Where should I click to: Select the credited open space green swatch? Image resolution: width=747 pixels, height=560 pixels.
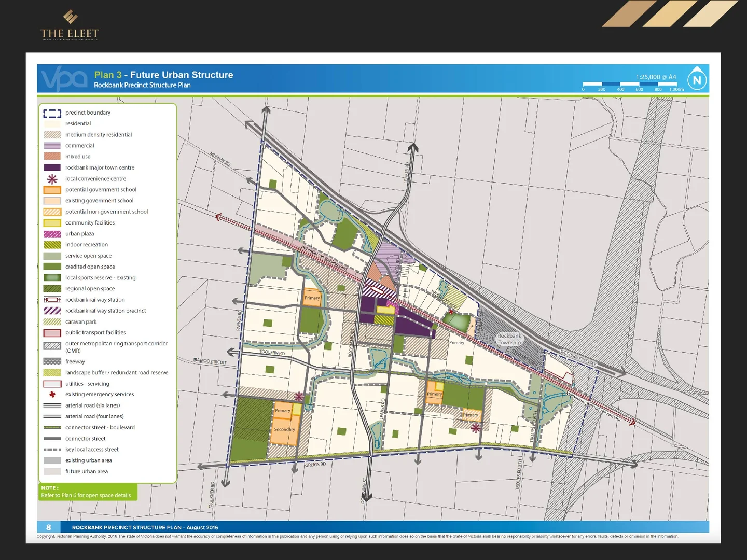52,267
